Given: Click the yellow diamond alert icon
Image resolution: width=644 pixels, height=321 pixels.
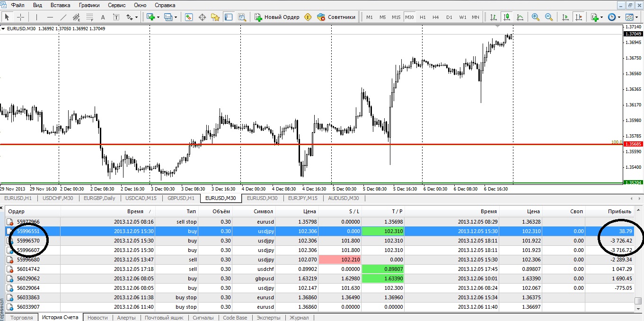Looking at the screenshot, I should (x=308, y=17).
